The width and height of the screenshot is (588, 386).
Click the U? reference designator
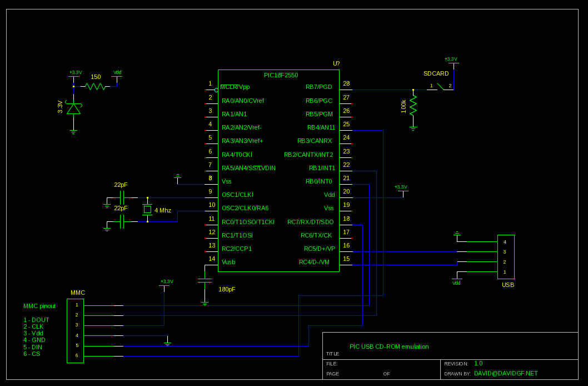336,64
